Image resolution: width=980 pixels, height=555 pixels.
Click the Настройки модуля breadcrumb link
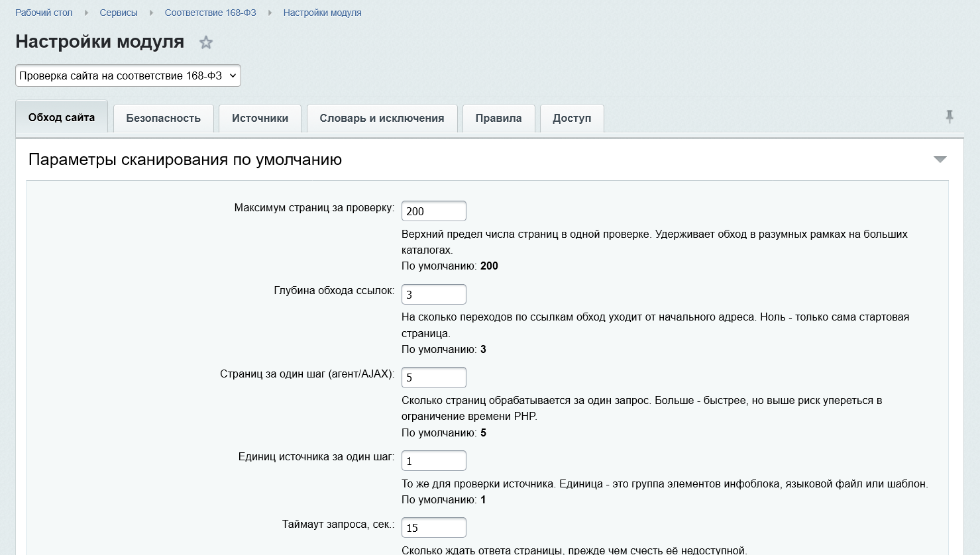323,13
